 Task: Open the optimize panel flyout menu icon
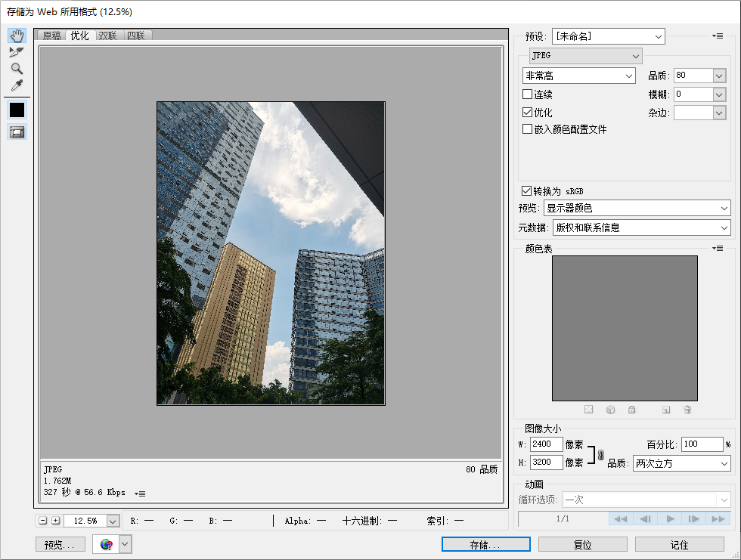(718, 36)
